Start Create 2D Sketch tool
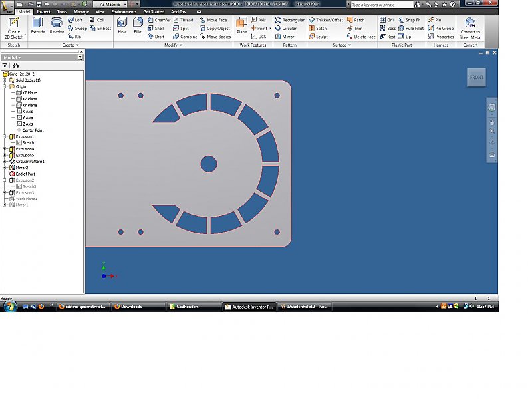532x399 pixels. coord(14,28)
